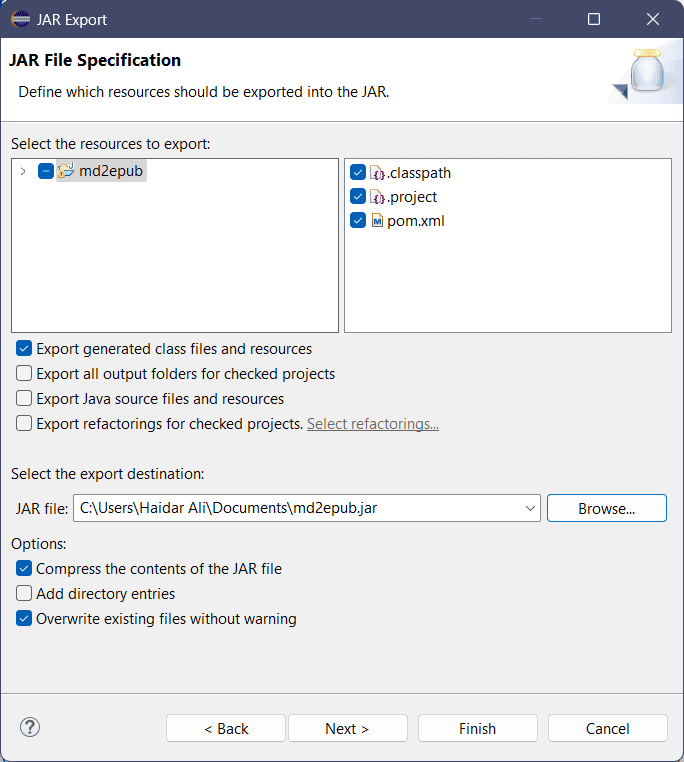The height and width of the screenshot is (762, 684).
Task: Toggle the md2epub project checkbox
Action: (45, 171)
